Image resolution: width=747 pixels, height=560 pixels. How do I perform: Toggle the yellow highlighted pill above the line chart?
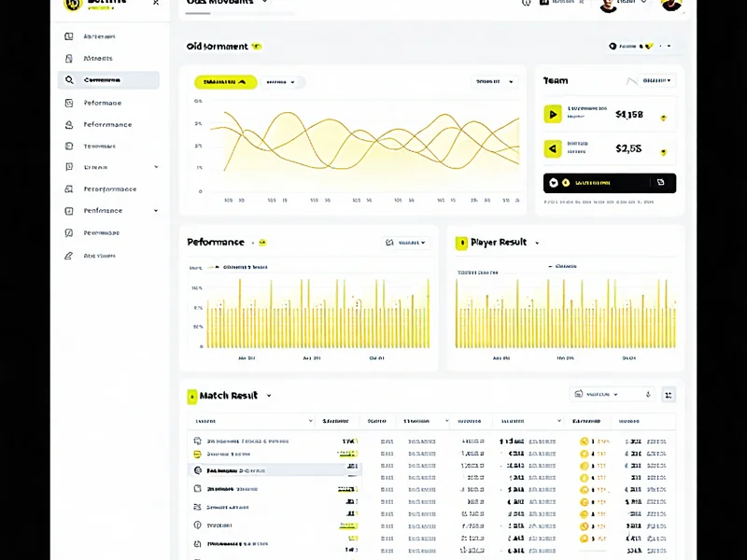pos(225,82)
